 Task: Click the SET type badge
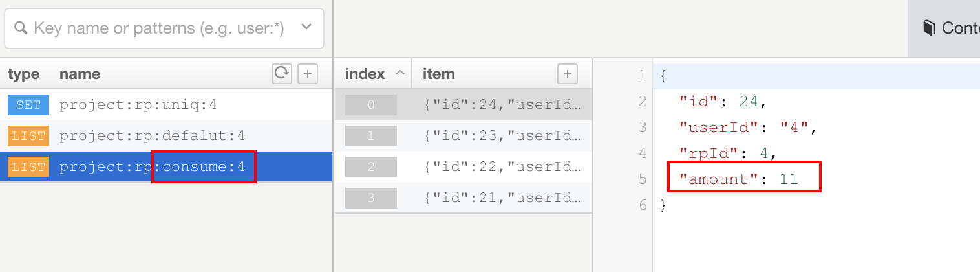[27, 105]
